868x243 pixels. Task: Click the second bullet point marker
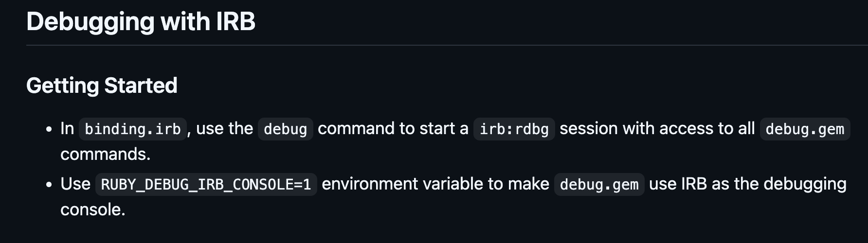click(x=49, y=185)
